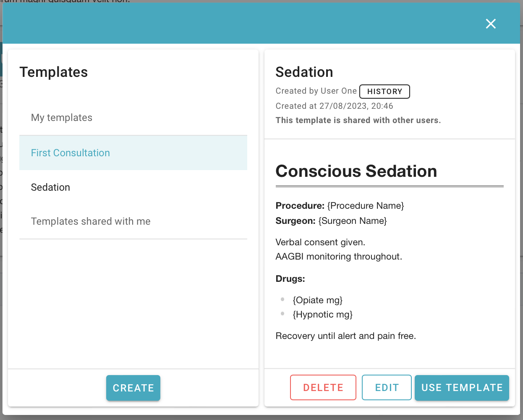Select the Sedation template in the list
Viewport: 523px width, 420px height.
(x=50, y=187)
